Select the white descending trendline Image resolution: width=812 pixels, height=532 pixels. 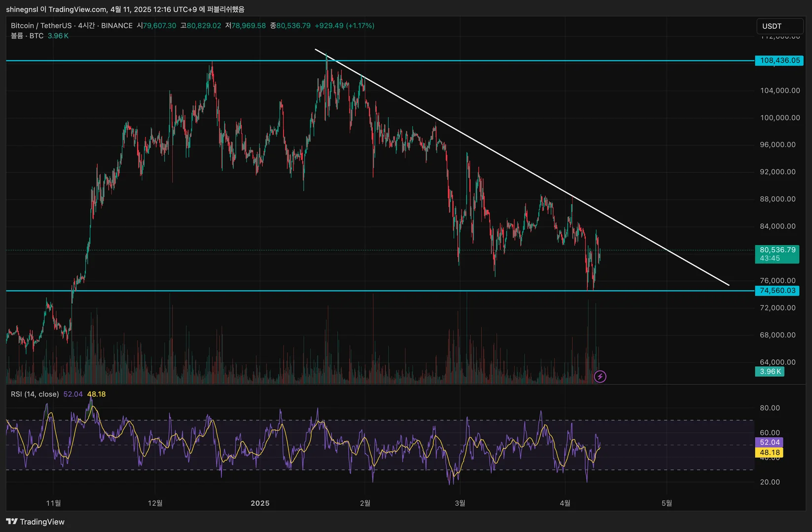(x=523, y=167)
